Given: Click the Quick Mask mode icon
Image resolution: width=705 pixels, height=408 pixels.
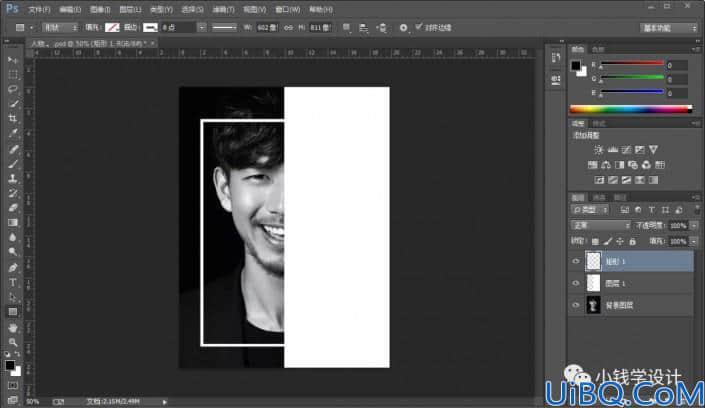Looking at the screenshot, I should pos(13,386).
